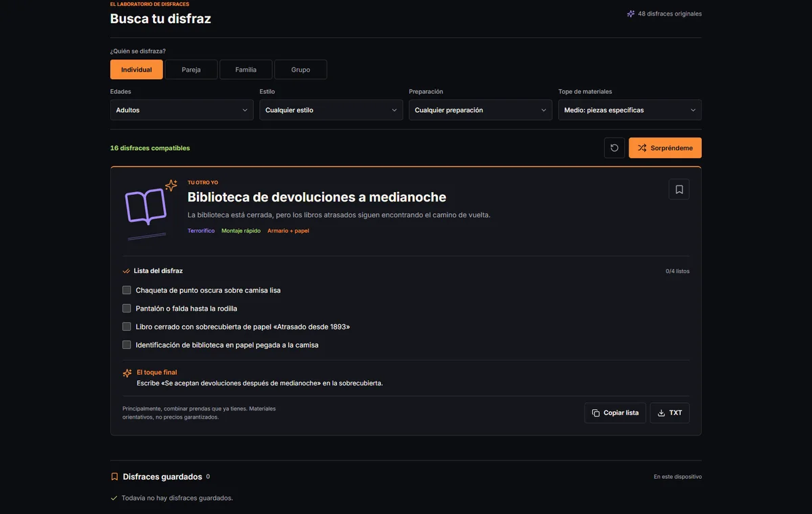Image resolution: width=812 pixels, height=514 pixels.
Task: Check Libro cerrado con sobrecubierta de papel
Action: coord(127,327)
